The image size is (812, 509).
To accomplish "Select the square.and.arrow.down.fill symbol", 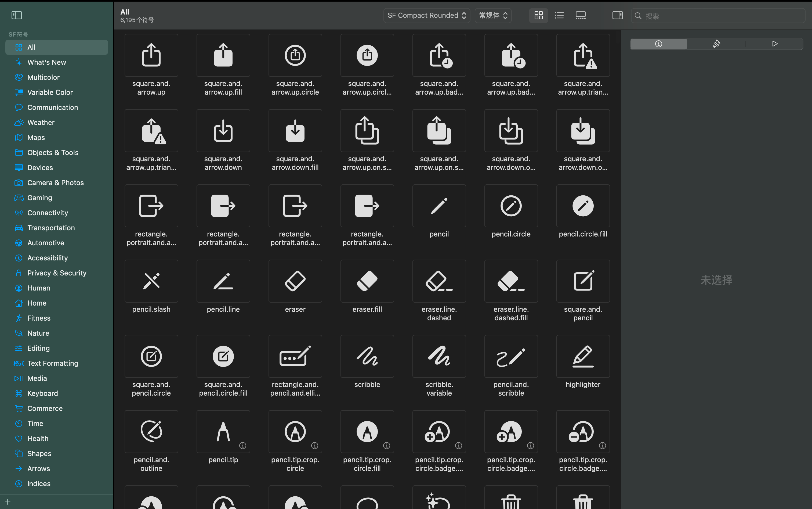I will [x=295, y=131].
